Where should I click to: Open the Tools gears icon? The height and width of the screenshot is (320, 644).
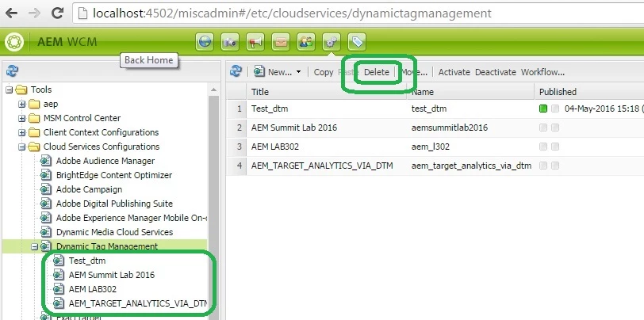(332, 42)
